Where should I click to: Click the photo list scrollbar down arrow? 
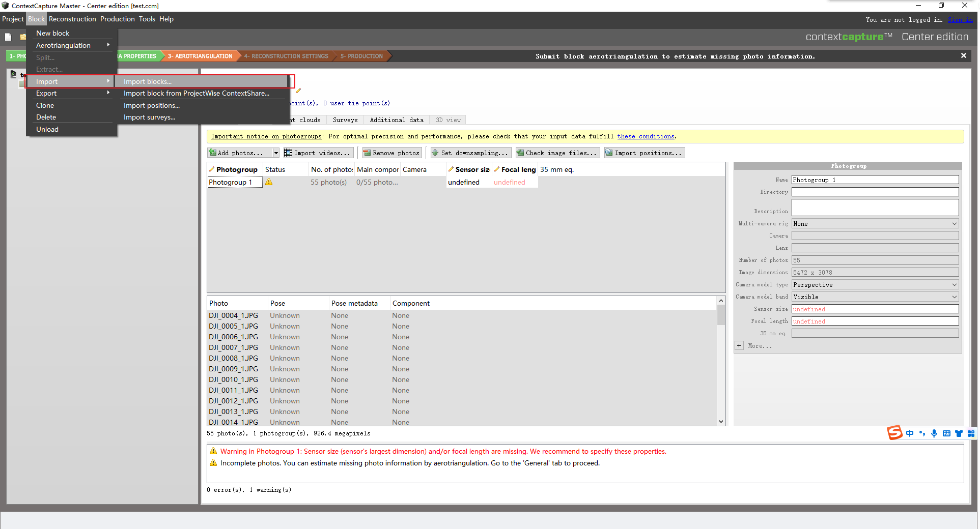click(721, 422)
